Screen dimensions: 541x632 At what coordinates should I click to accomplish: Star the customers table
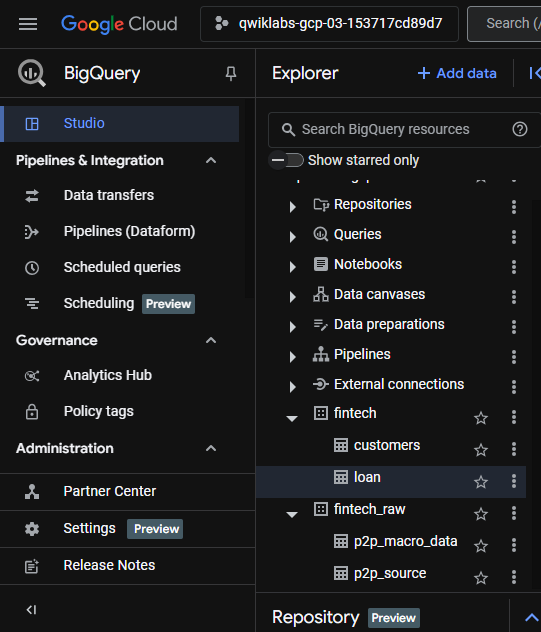[x=481, y=450]
